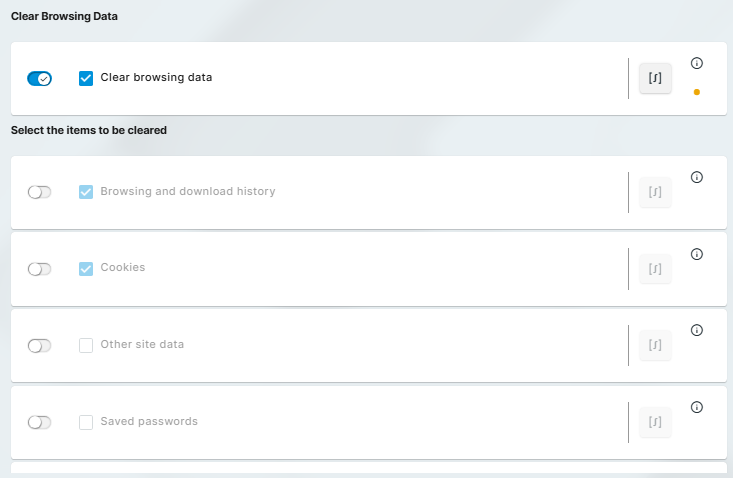Uncheck the Cookies checkbox
The image size is (733, 478).
click(86, 269)
